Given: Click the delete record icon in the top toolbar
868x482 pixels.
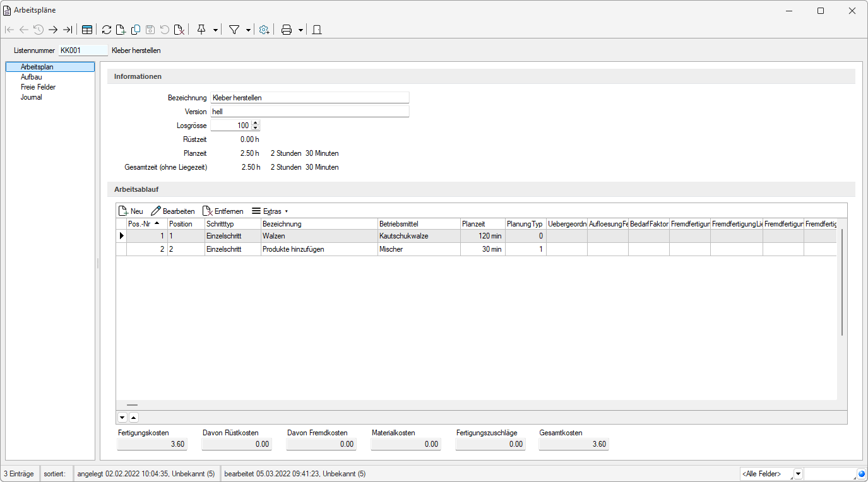Looking at the screenshot, I should pyautogui.click(x=179, y=30).
